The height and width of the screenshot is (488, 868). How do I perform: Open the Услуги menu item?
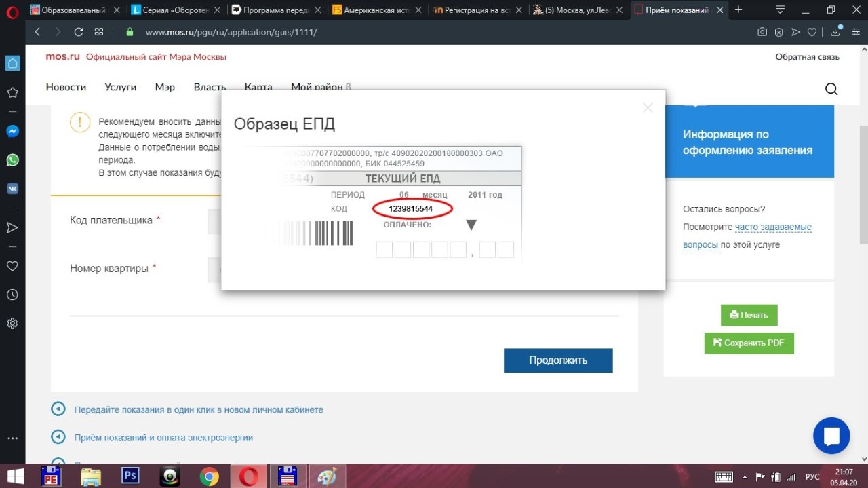tap(121, 87)
